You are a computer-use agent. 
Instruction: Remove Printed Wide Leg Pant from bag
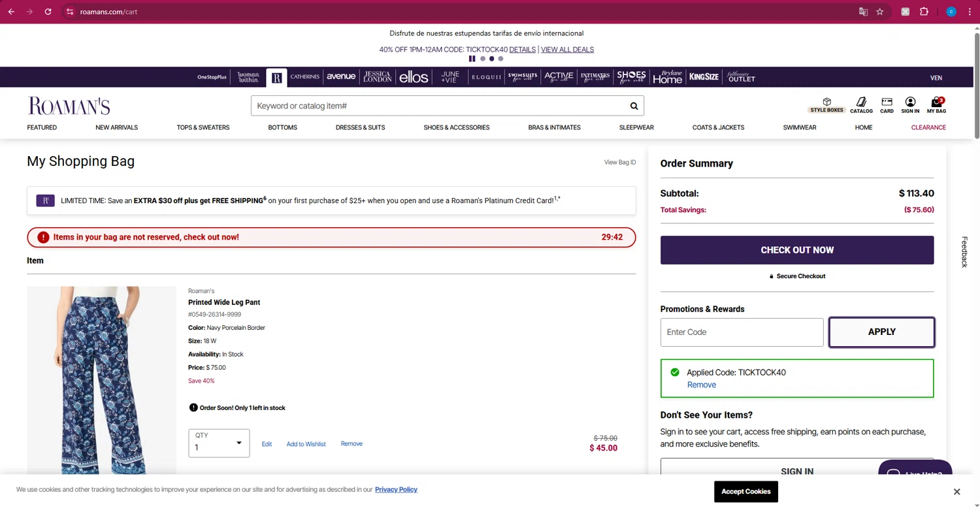point(351,444)
